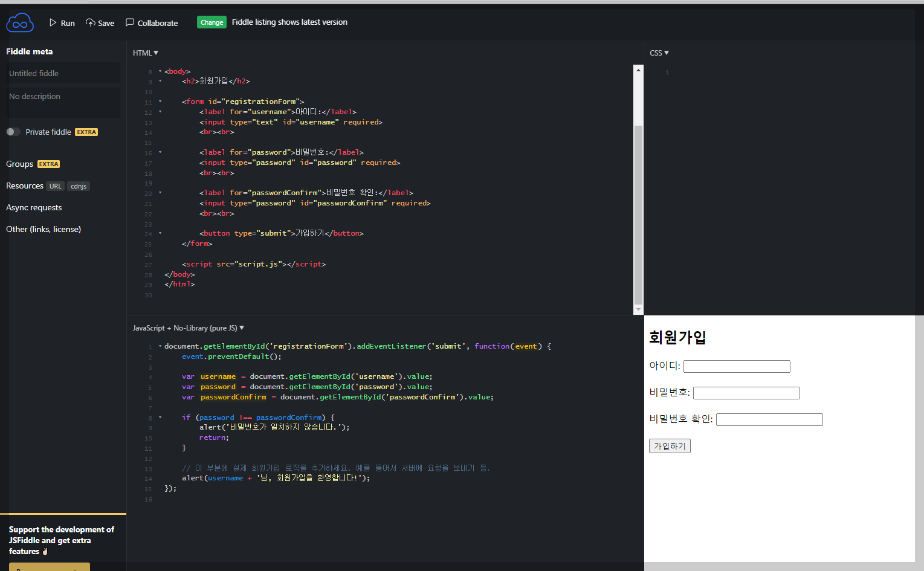Click the Collaborate chat bubble icon
Image resolution: width=924 pixels, height=571 pixels.
tap(130, 22)
